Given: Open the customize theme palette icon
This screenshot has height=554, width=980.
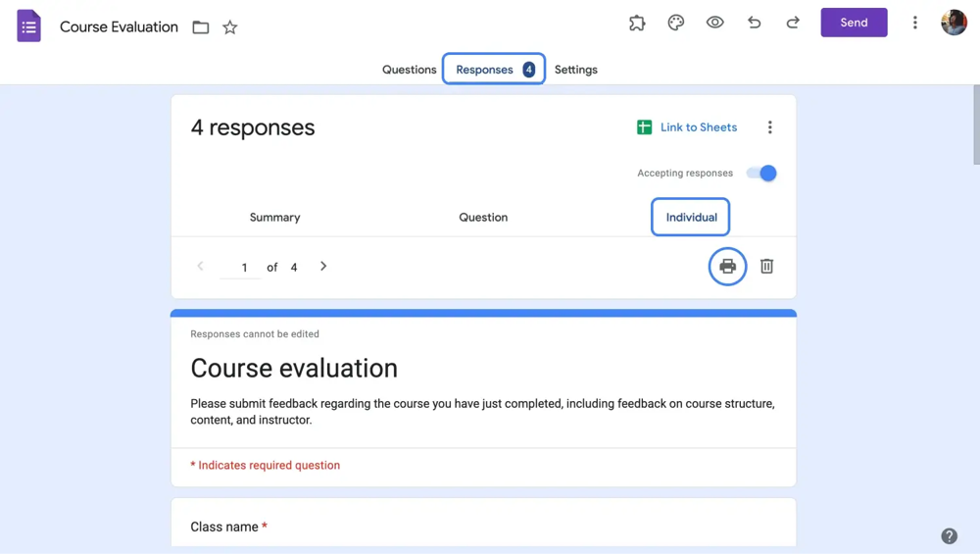Looking at the screenshot, I should (676, 23).
